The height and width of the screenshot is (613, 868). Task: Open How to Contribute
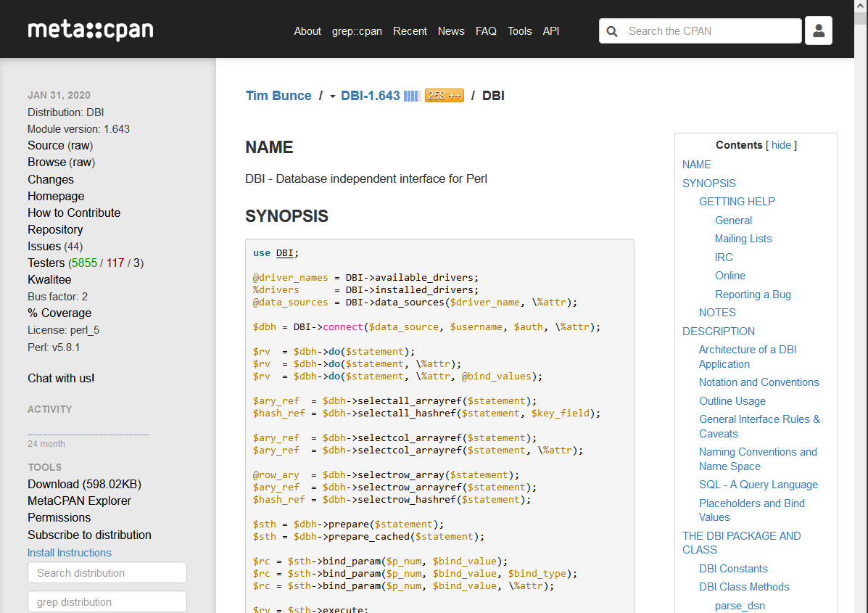coord(74,213)
